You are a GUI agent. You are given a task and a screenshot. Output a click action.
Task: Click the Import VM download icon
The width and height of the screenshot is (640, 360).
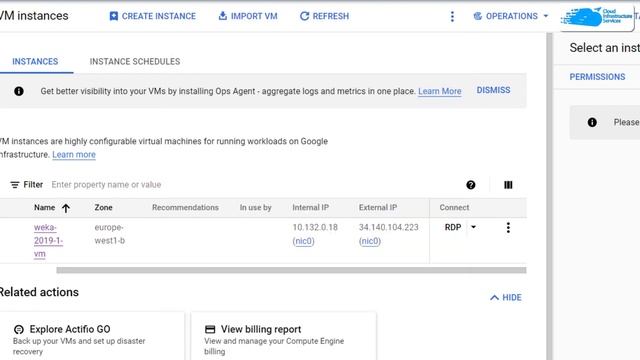222,16
